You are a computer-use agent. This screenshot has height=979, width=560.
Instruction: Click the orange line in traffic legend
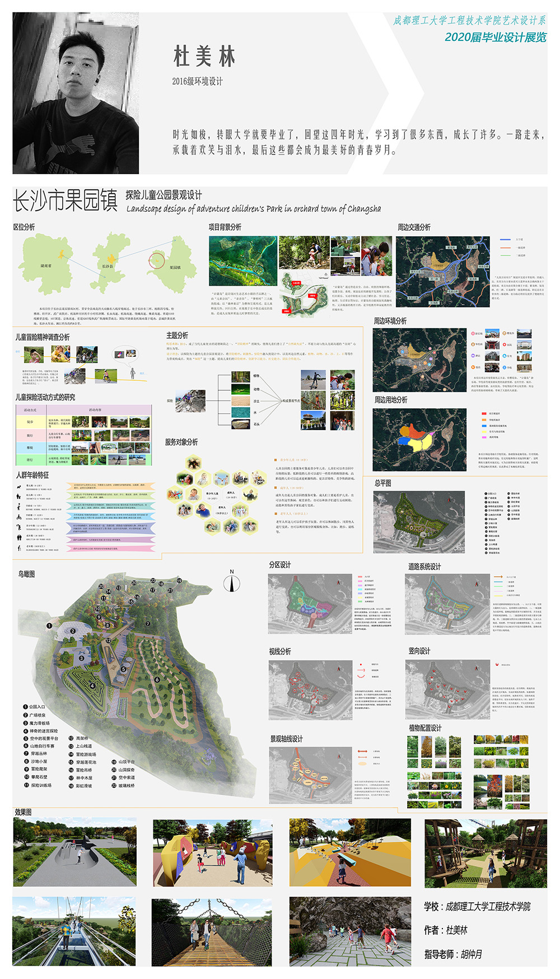(x=505, y=247)
